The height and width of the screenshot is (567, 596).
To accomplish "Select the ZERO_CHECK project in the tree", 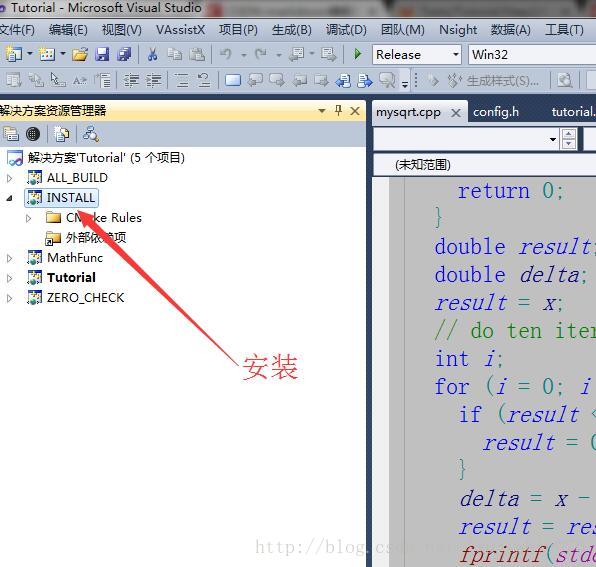I will point(86,298).
